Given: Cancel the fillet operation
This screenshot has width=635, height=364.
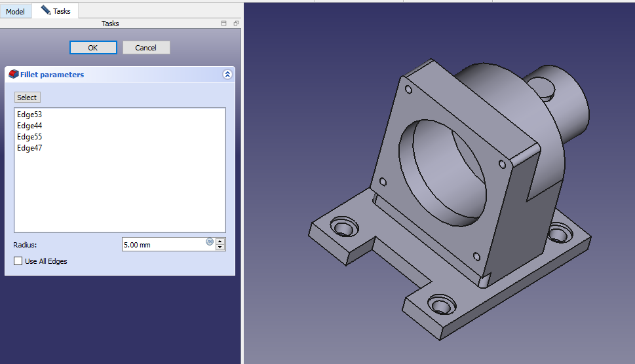Looking at the screenshot, I should 145,48.
